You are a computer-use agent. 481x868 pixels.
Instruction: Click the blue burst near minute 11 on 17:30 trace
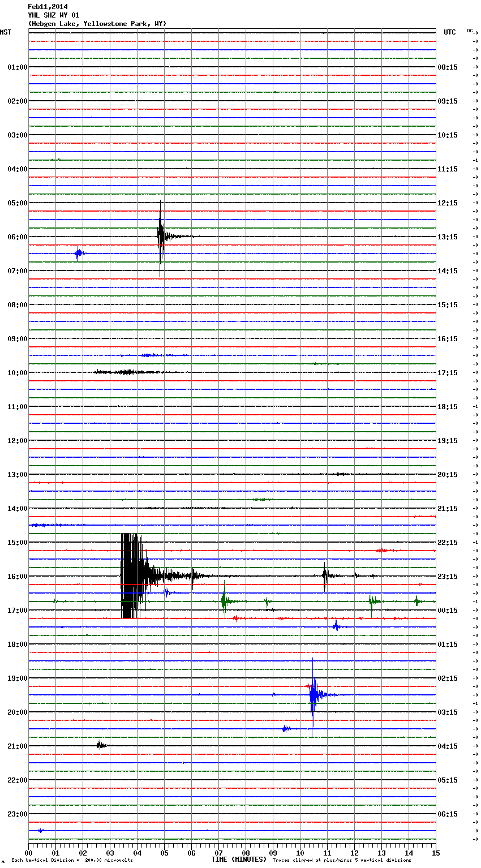337,626
